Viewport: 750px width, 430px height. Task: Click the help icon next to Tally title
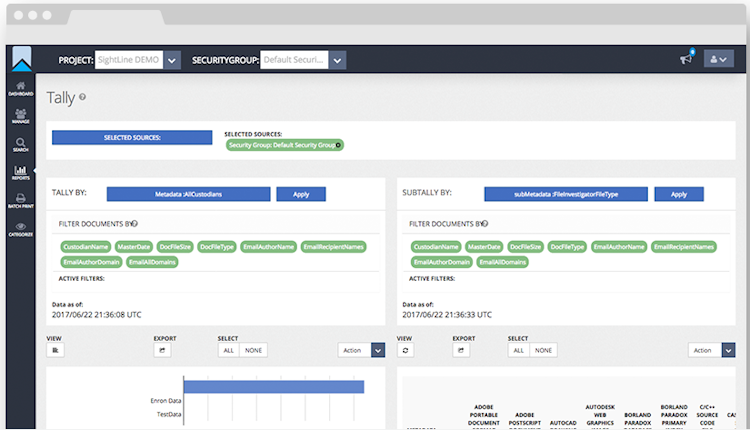[82, 97]
